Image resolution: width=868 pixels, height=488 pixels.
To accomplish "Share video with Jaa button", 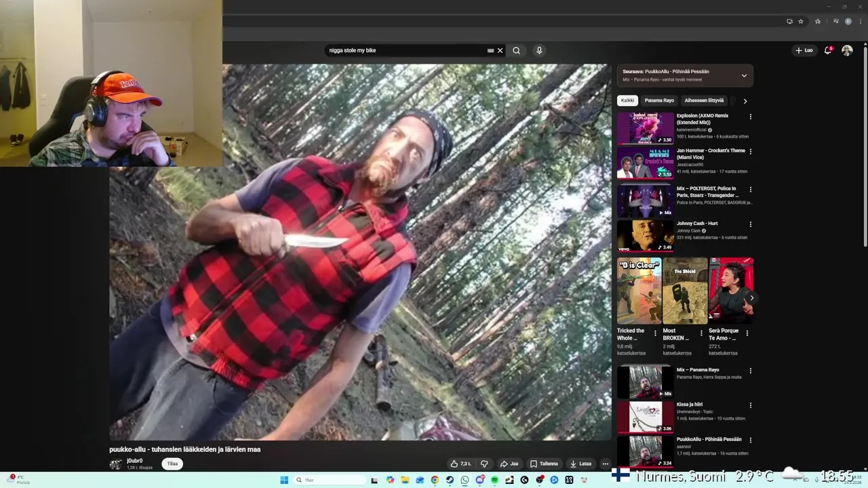I will pyautogui.click(x=509, y=464).
